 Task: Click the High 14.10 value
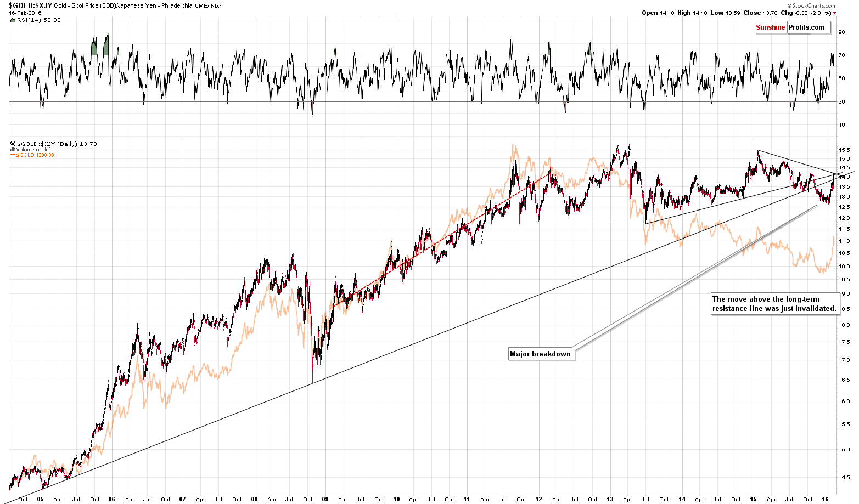(692, 13)
